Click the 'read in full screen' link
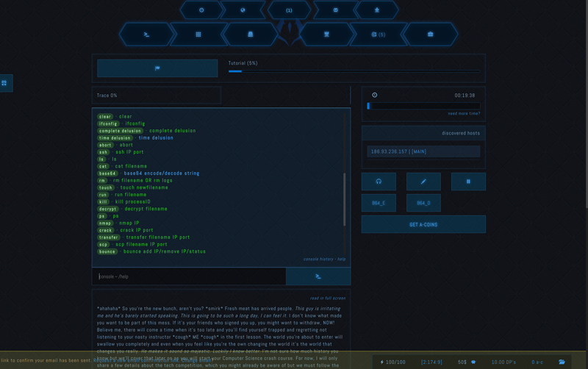This screenshot has width=588, height=369. coord(328,298)
